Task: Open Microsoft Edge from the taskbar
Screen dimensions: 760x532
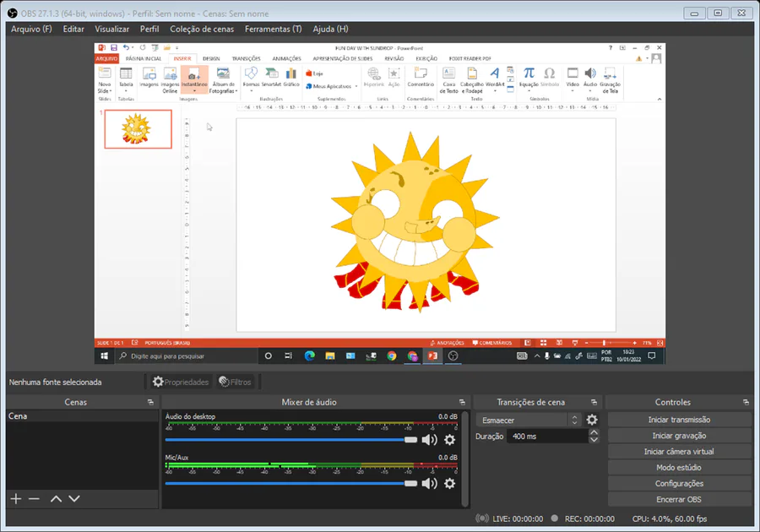Action: (309, 356)
